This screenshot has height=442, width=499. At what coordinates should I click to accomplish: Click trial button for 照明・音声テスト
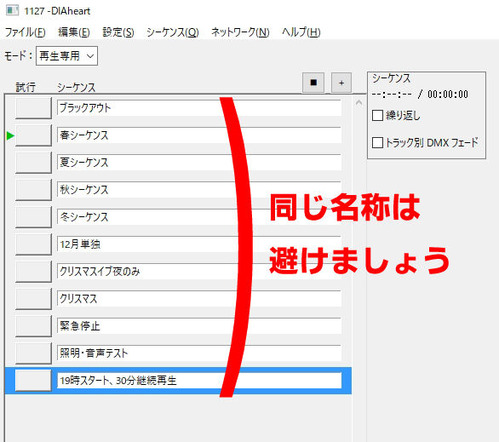coord(33,353)
